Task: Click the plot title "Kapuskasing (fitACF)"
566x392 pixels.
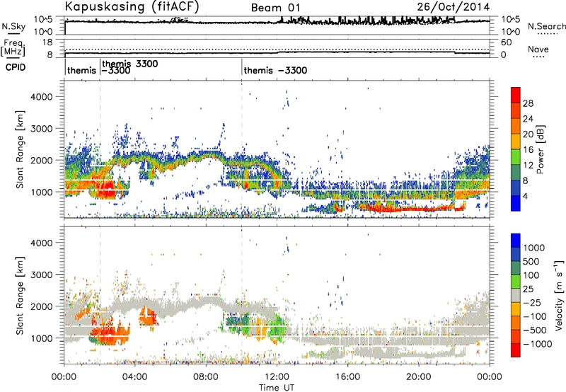Action: coord(132,7)
